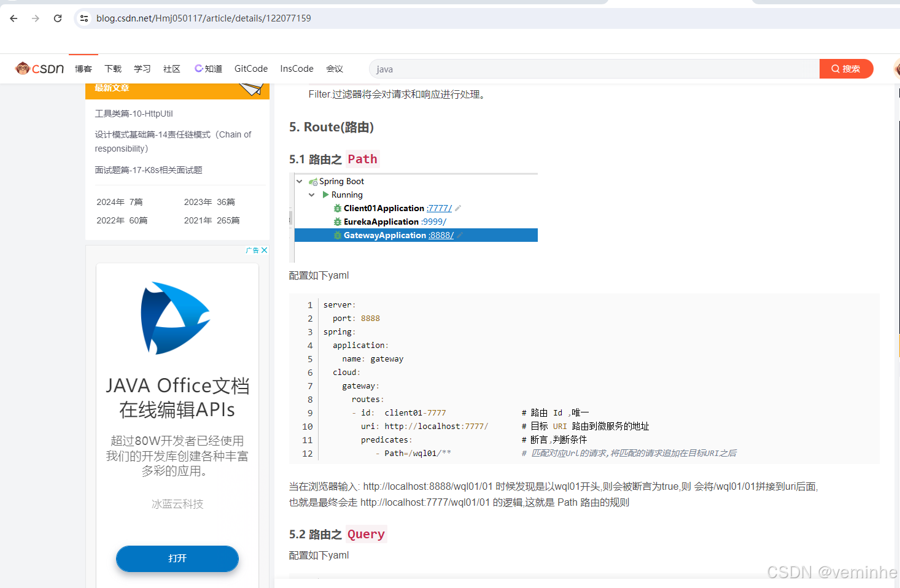This screenshot has width=900, height=588.
Task: Click the edit pencil beside GatewayApplication
Action: [460, 235]
